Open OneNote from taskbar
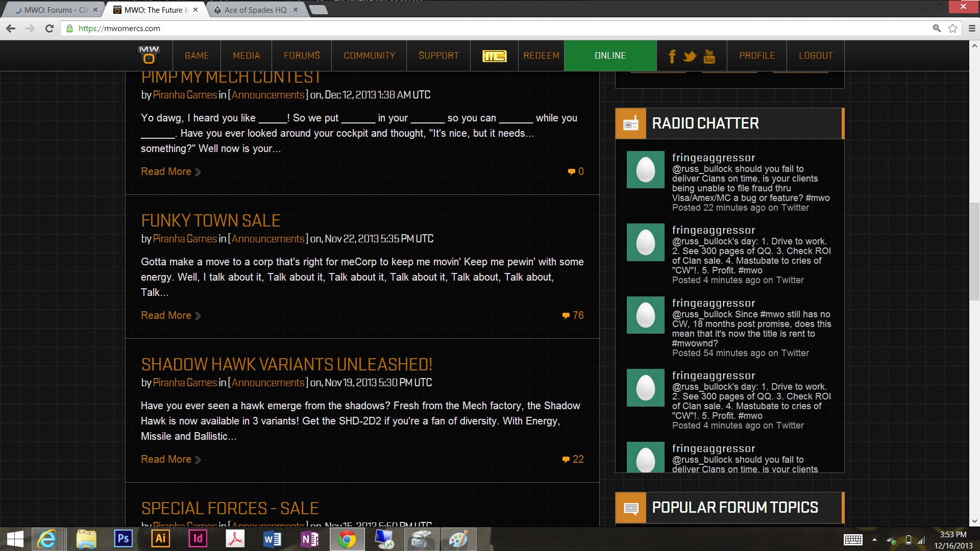Viewport: 980px width, 551px height. coord(310,539)
